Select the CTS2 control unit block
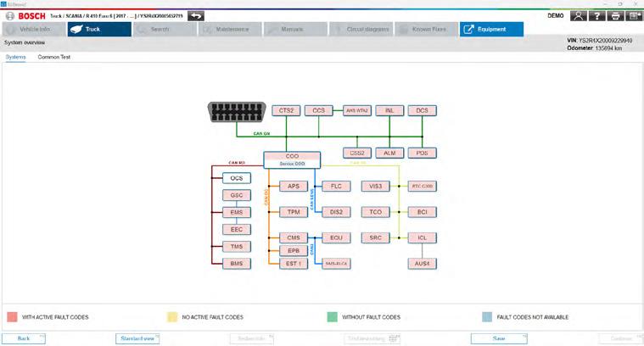The image size is (644, 346). tap(286, 110)
